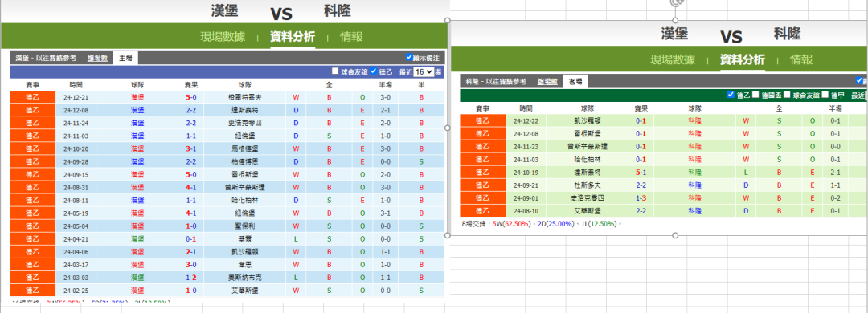Click 時間 column header in right panel
868x313 pixels.
[x=526, y=108]
